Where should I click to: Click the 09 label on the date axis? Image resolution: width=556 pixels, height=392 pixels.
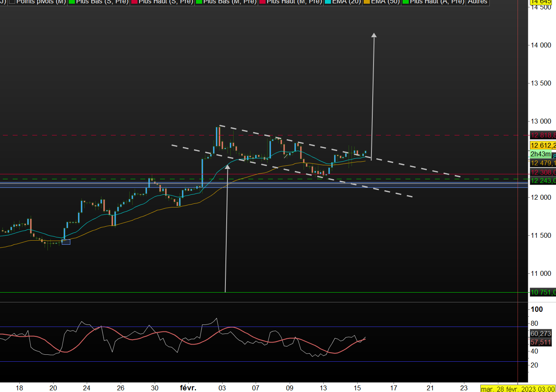point(290,388)
